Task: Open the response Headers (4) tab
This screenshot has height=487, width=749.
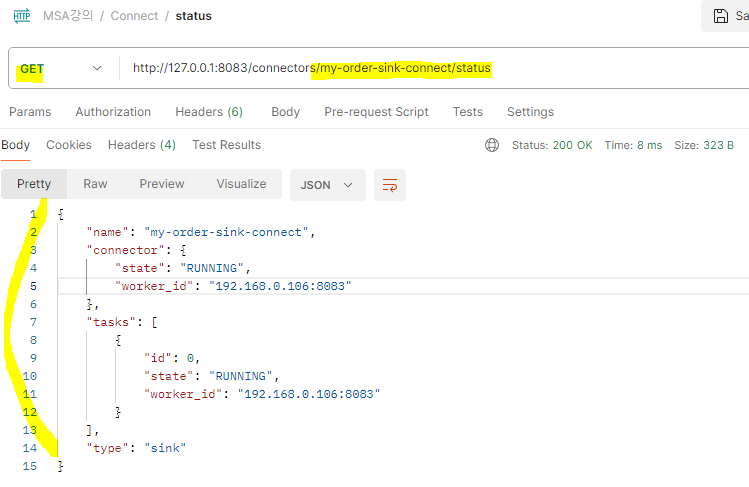Action: click(142, 145)
